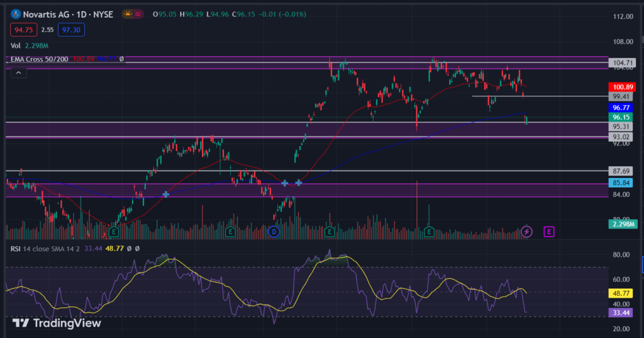Click the leftmost EMA cross plus marker
Viewport: 644px width, 338px height.
165,194
